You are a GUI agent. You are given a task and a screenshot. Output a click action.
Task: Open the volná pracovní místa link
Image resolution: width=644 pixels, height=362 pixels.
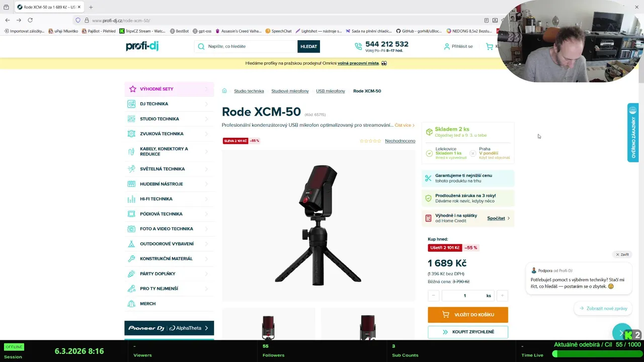click(358, 63)
